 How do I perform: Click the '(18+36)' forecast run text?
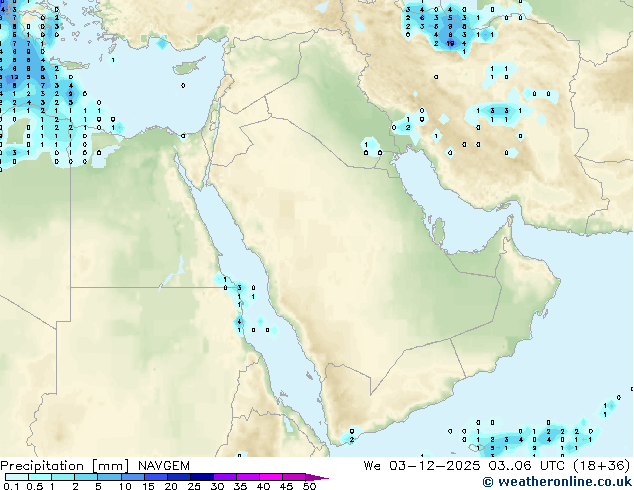point(602,466)
